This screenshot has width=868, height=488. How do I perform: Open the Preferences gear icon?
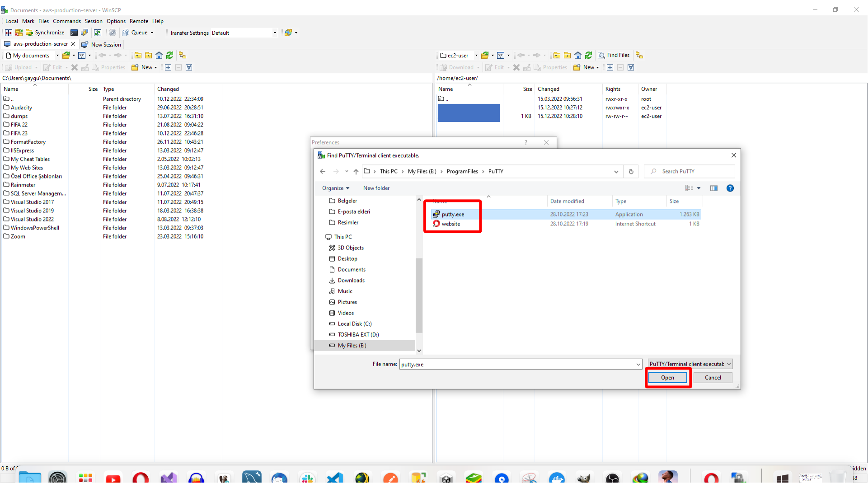113,33
